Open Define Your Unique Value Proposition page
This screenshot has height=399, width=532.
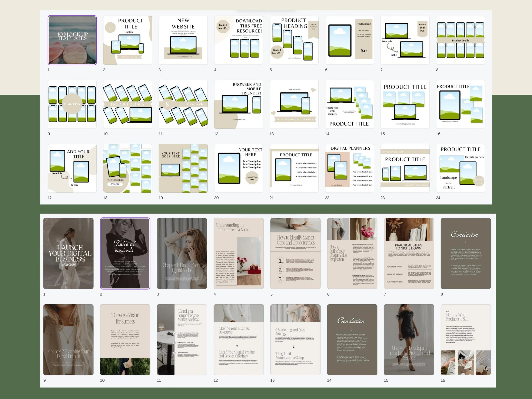coord(352,253)
